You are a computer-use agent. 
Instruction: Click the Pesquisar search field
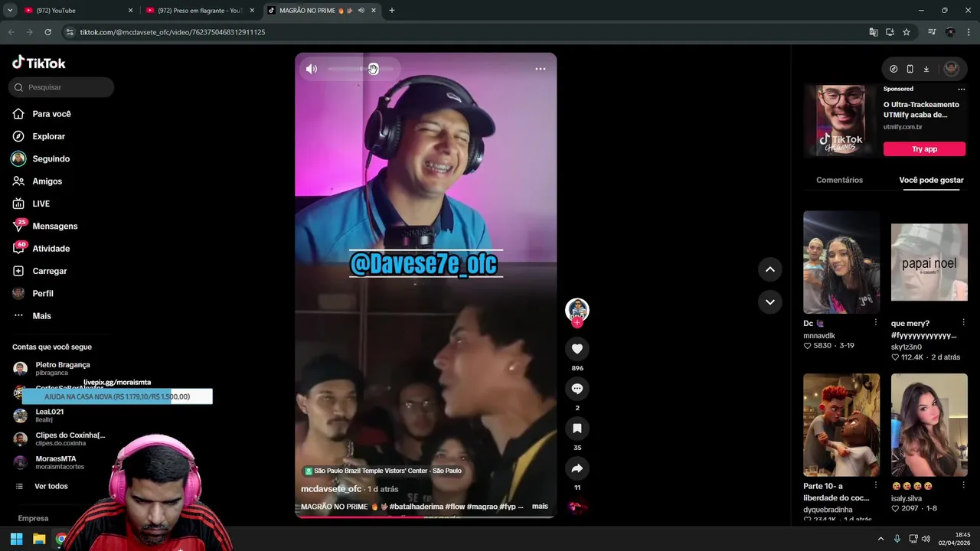tap(61, 87)
